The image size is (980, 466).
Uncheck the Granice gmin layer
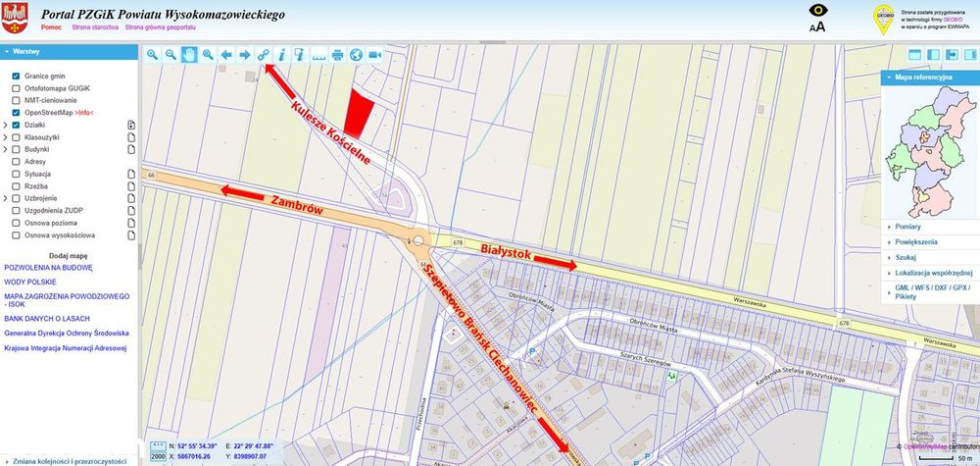coord(16,76)
